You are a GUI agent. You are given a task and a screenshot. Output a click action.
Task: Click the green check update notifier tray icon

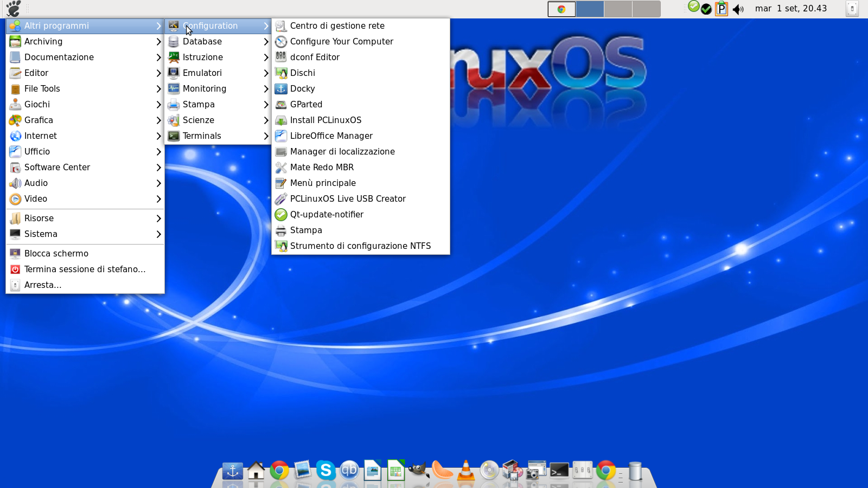pyautogui.click(x=693, y=6)
